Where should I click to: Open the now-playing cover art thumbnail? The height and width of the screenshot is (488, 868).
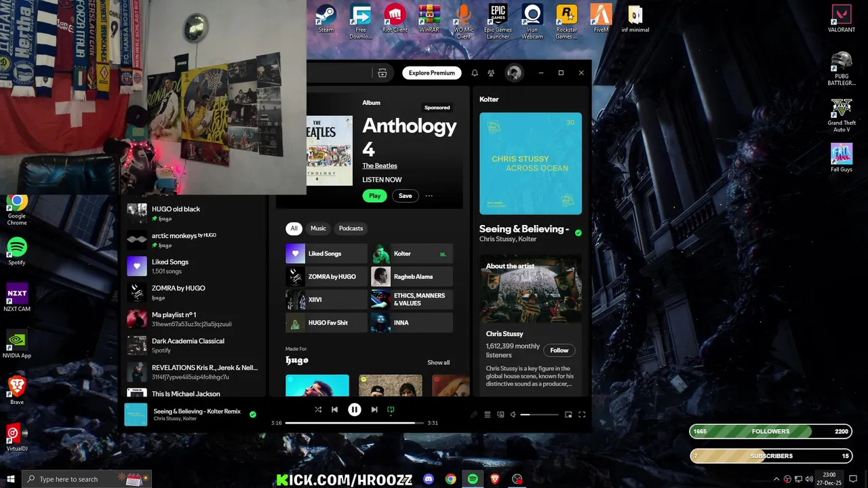[136, 415]
